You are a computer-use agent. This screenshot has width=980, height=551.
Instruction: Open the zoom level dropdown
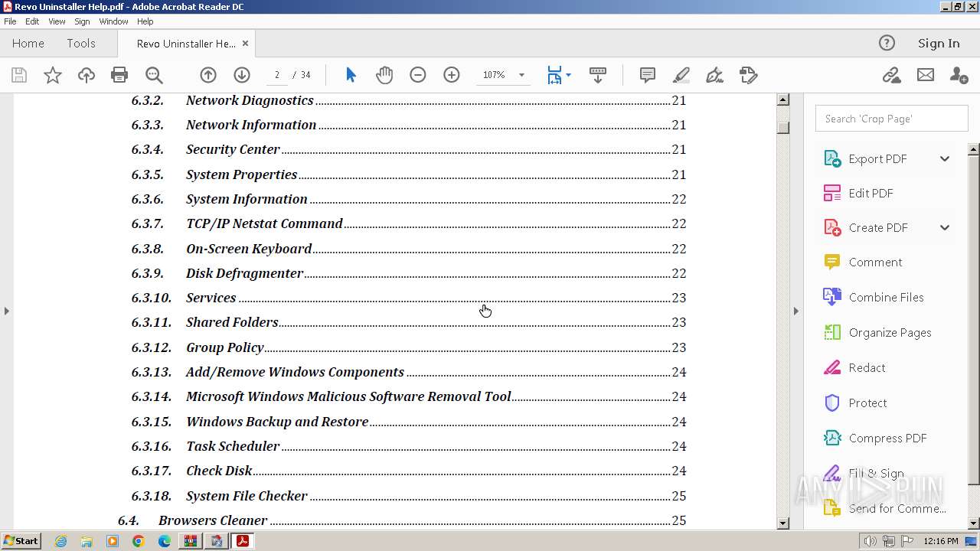tap(521, 75)
